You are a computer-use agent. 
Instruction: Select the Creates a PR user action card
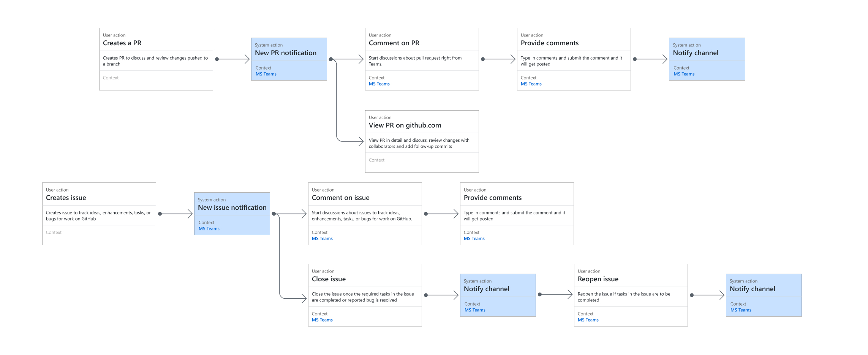(x=156, y=59)
